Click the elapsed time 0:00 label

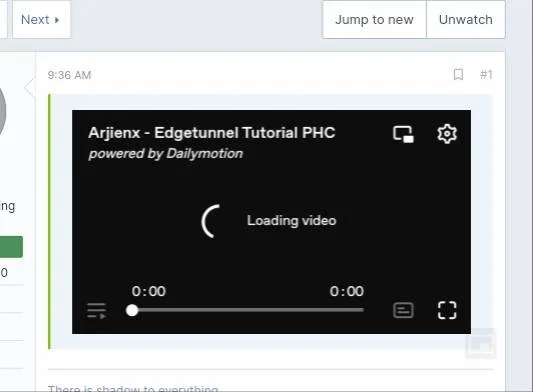coord(149,291)
